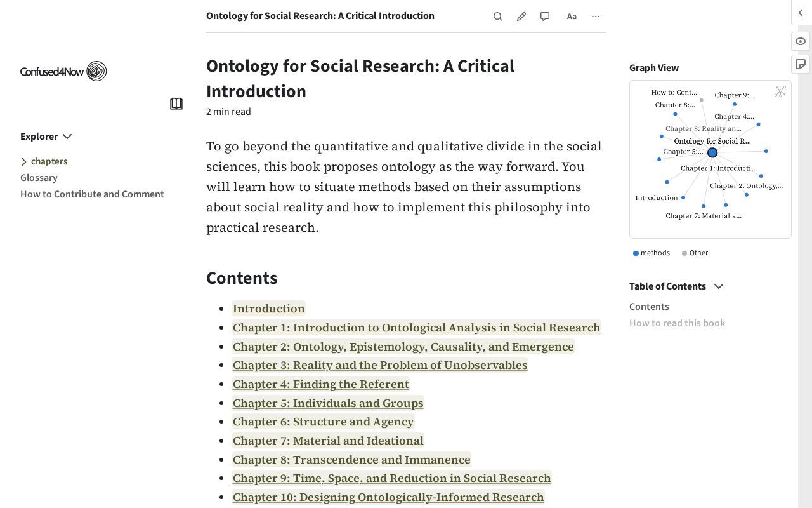Open Chapter 3: Reality and Unobservables link
812x508 pixels.
click(x=379, y=365)
